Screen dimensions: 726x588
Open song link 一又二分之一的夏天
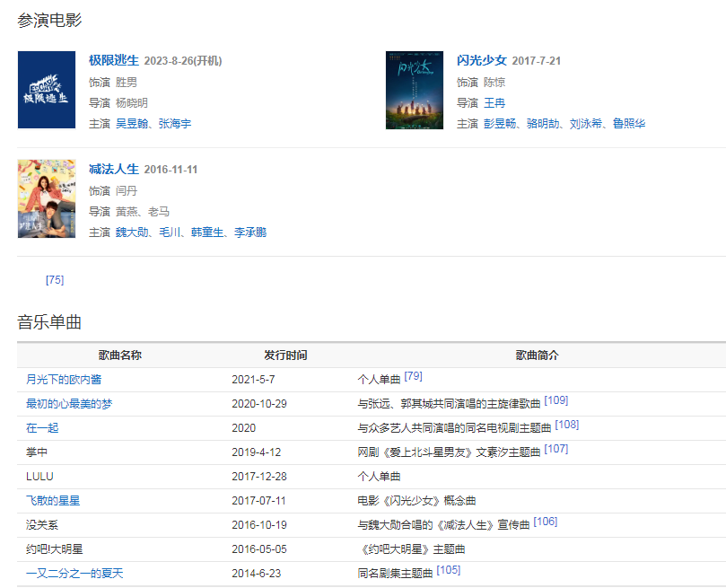74,574
